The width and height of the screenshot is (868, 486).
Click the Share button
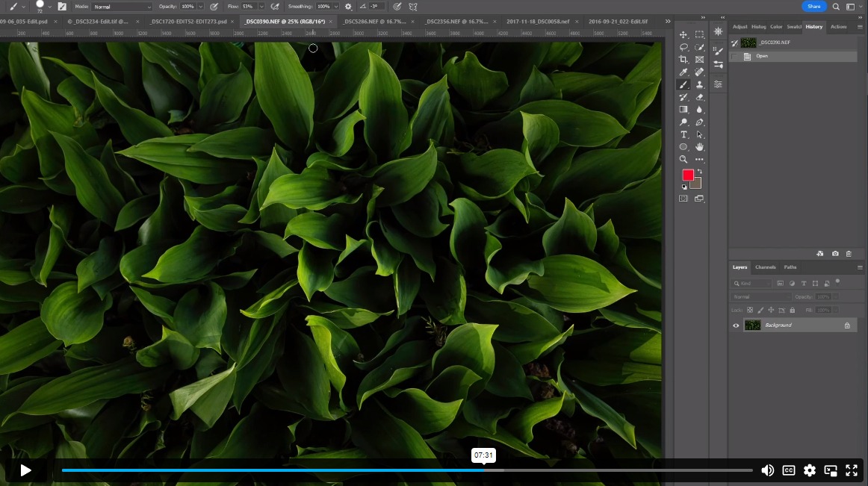click(x=813, y=6)
